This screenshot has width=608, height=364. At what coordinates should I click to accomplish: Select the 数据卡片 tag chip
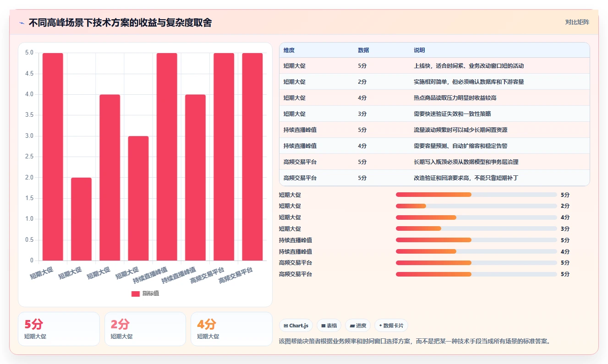pos(391,326)
